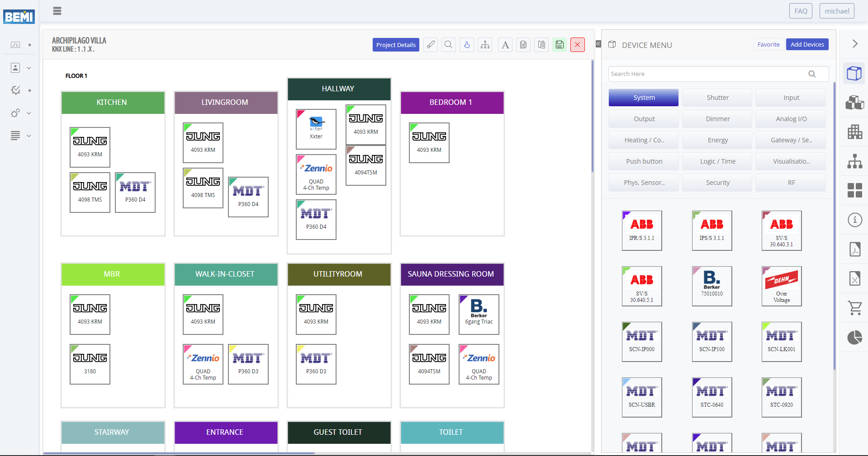Select the Analog I/O category tab
868x456 pixels.
[791, 119]
